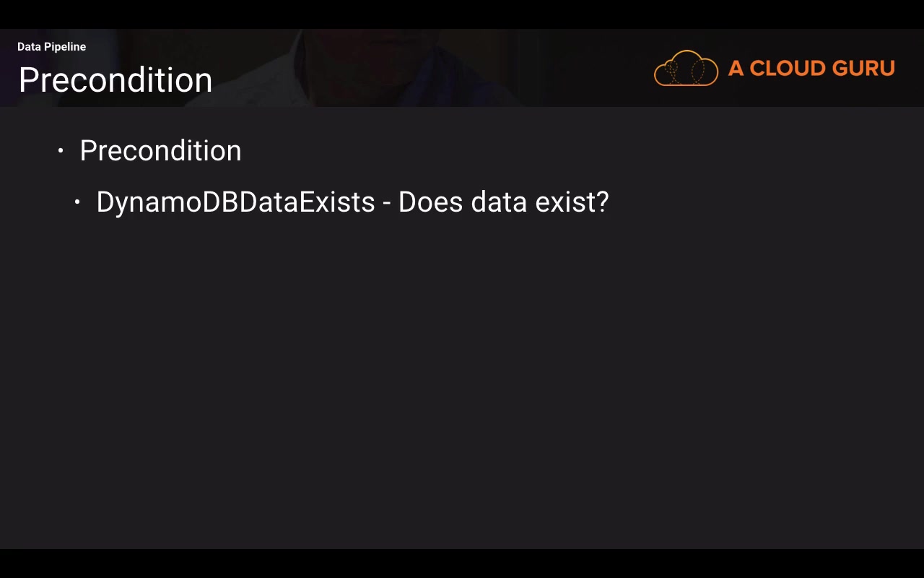Select the first-level Precondition bullet text
This screenshot has width=924, height=578.
click(160, 151)
